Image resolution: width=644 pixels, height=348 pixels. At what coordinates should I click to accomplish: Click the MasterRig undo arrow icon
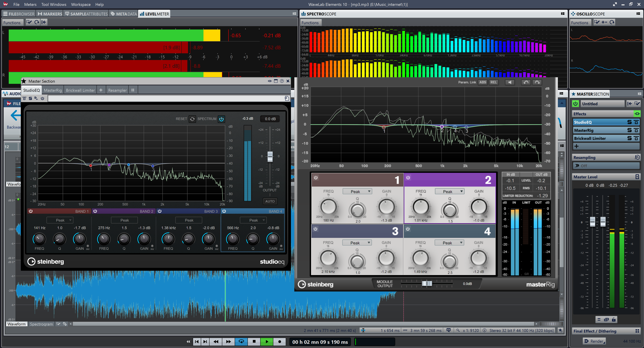click(x=526, y=82)
